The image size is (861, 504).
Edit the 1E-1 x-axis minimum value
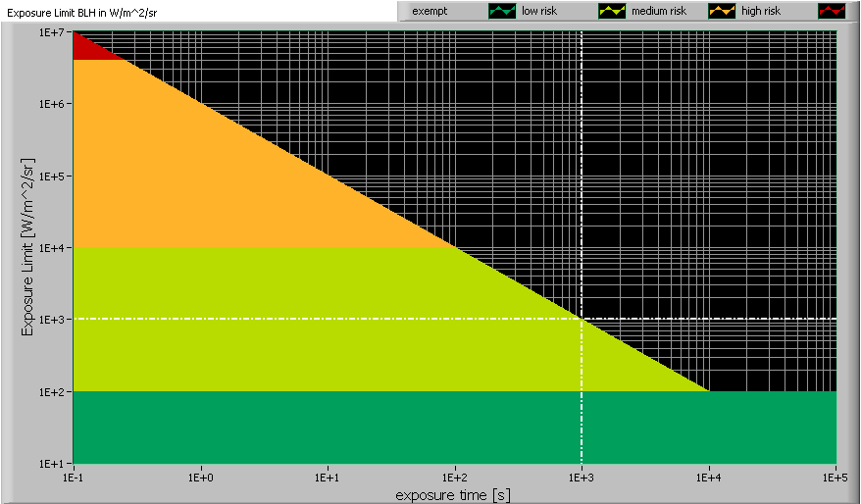tap(74, 476)
